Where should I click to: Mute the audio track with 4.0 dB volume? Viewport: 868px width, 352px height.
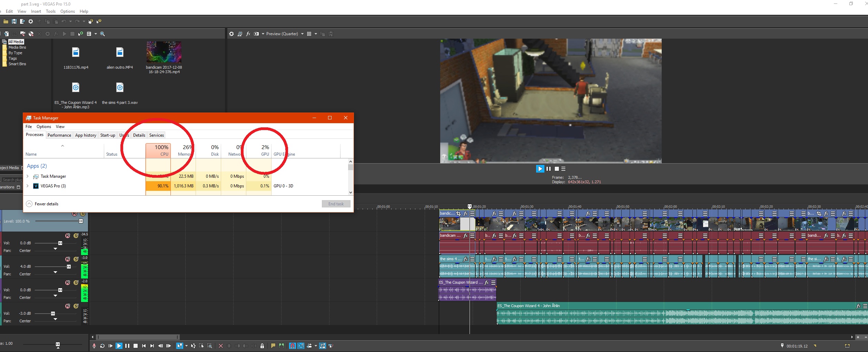68,259
